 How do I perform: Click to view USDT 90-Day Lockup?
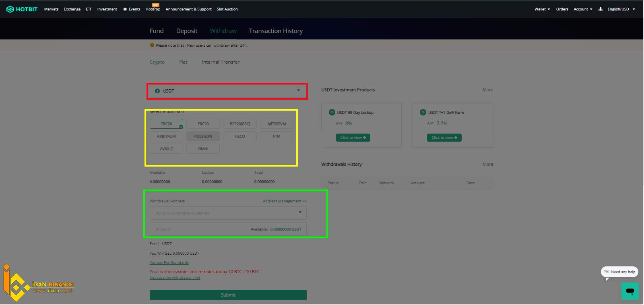pos(353,138)
